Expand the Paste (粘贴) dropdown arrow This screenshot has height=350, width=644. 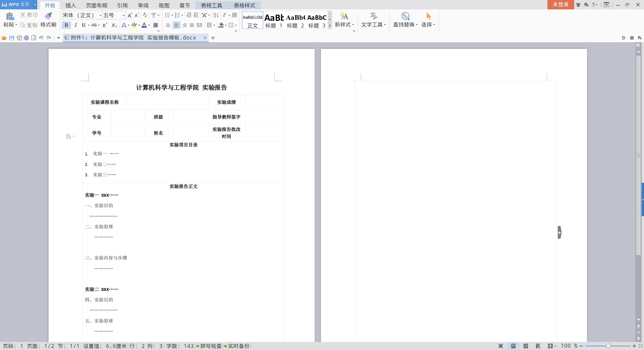coord(16,25)
